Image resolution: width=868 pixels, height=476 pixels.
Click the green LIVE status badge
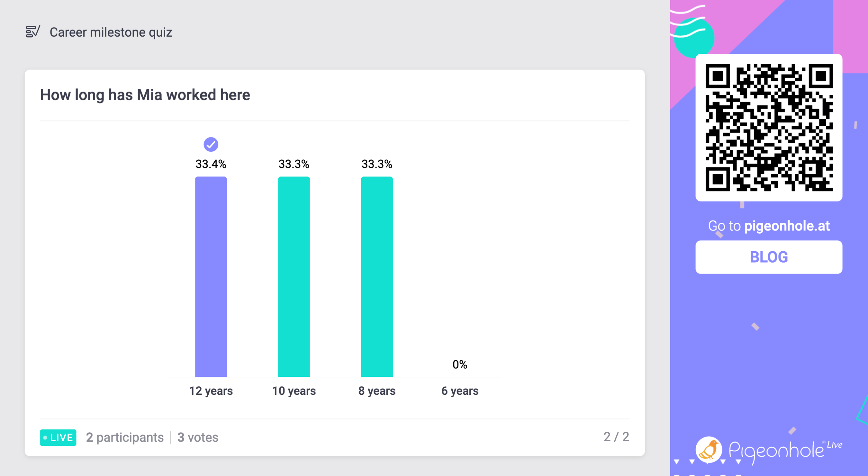tap(58, 437)
